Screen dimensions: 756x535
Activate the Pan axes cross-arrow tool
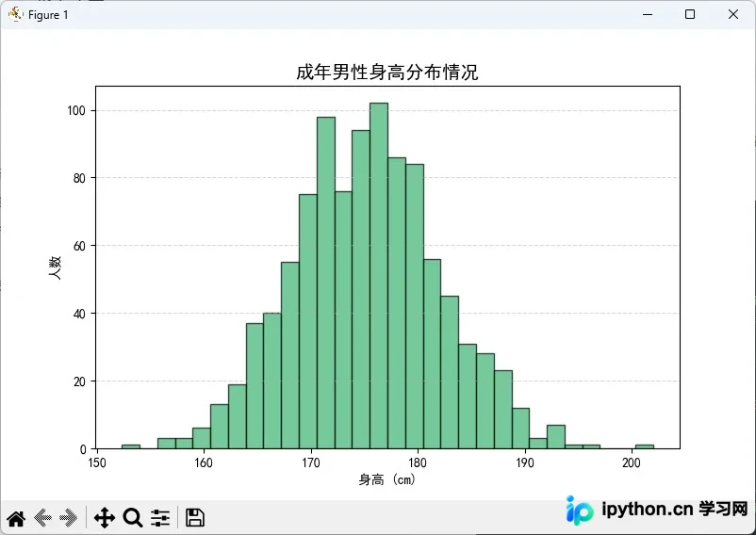coord(104,518)
